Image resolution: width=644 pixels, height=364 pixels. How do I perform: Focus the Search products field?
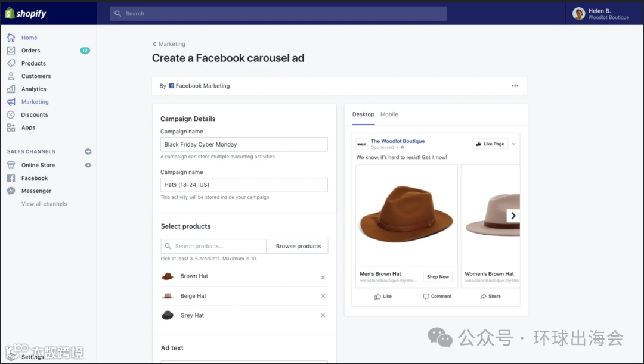pos(213,246)
